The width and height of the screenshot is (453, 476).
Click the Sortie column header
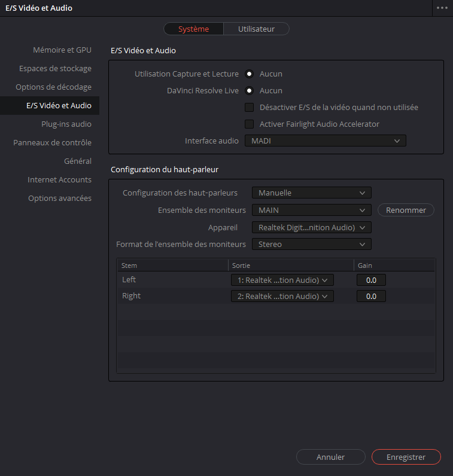click(x=291, y=266)
